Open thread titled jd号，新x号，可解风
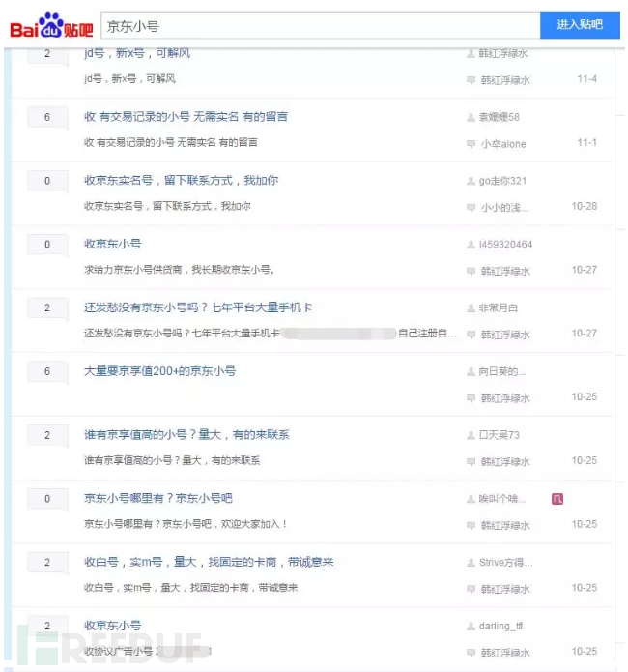 coord(137,53)
